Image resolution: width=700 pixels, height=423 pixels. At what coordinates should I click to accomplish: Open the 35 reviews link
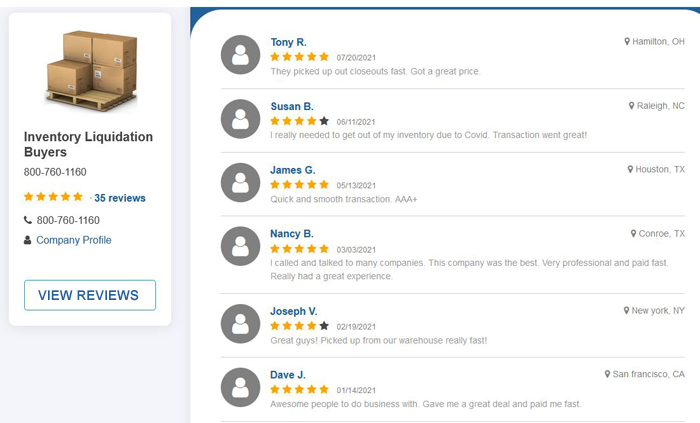coord(120,198)
